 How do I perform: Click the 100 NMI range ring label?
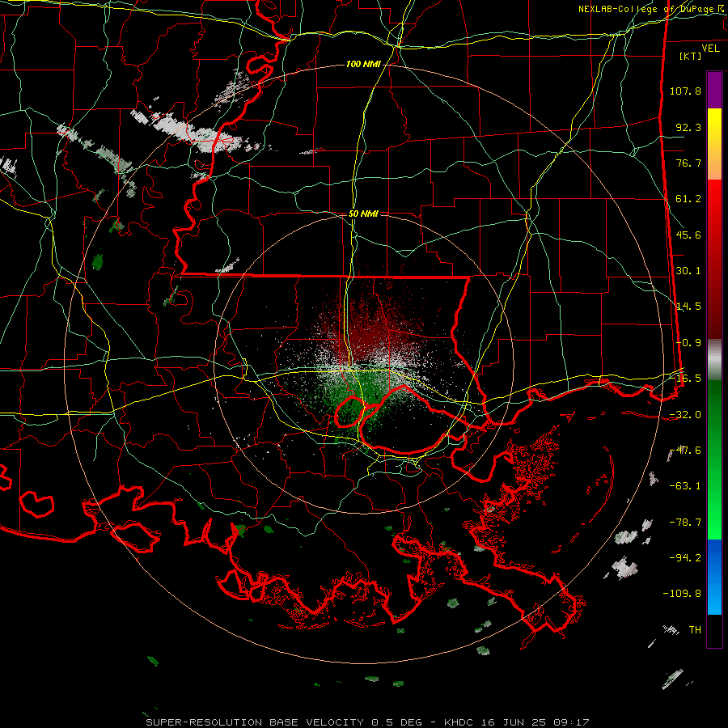[x=363, y=64]
